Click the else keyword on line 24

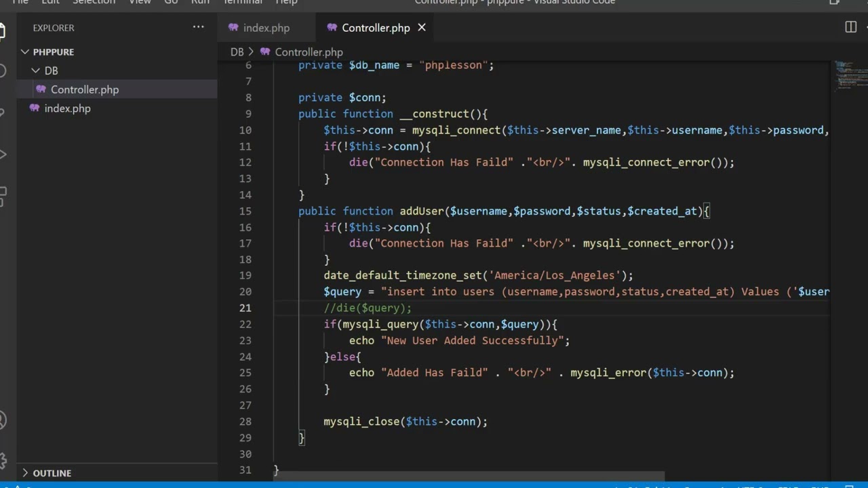[342, 357]
